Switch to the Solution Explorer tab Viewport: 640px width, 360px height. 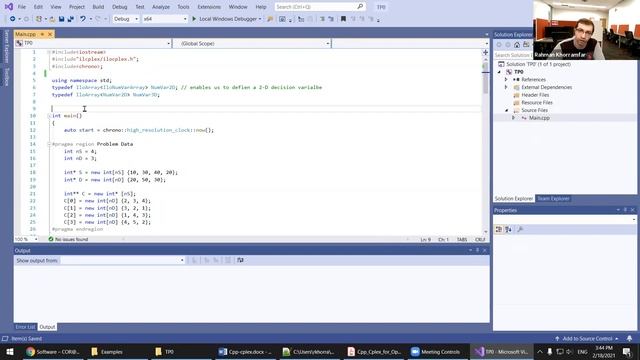click(514, 199)
